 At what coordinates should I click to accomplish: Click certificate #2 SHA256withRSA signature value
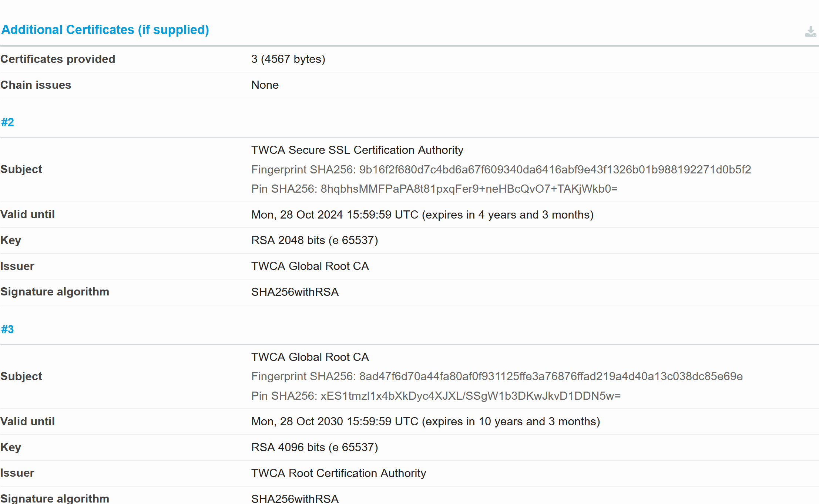point(295,292)
